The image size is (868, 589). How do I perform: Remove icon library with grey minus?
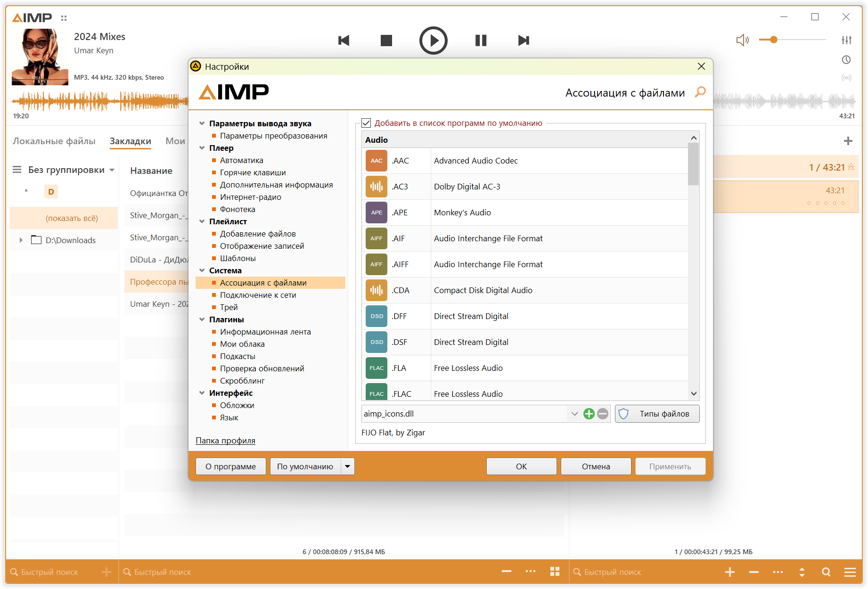603,414
